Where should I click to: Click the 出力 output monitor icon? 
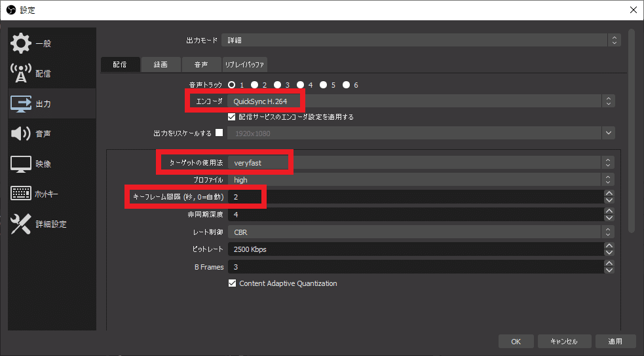point(20,104)
